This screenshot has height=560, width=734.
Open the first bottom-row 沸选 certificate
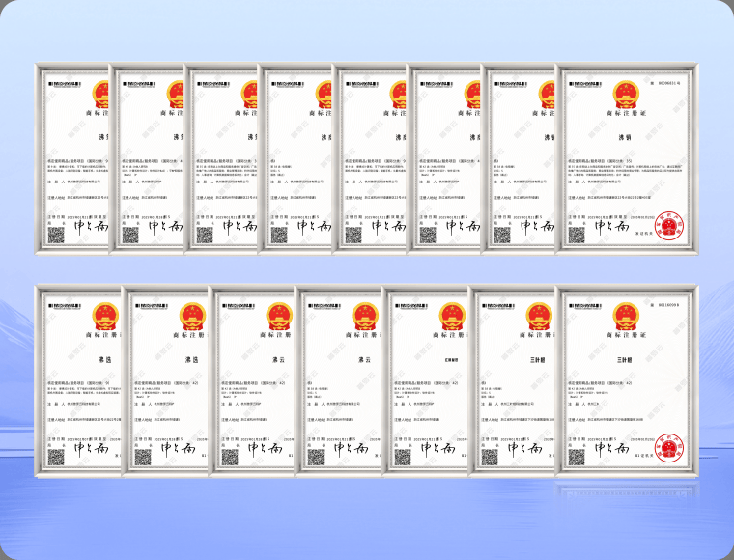78,381
